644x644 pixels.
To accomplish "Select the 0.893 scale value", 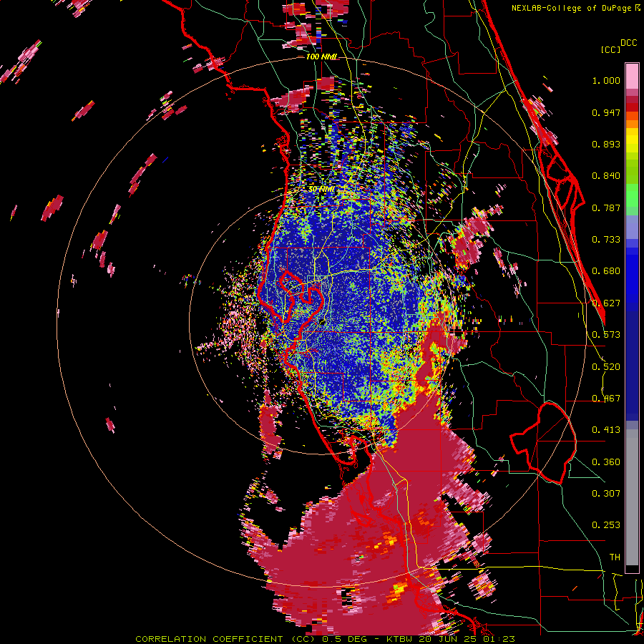I will [606, 144].
